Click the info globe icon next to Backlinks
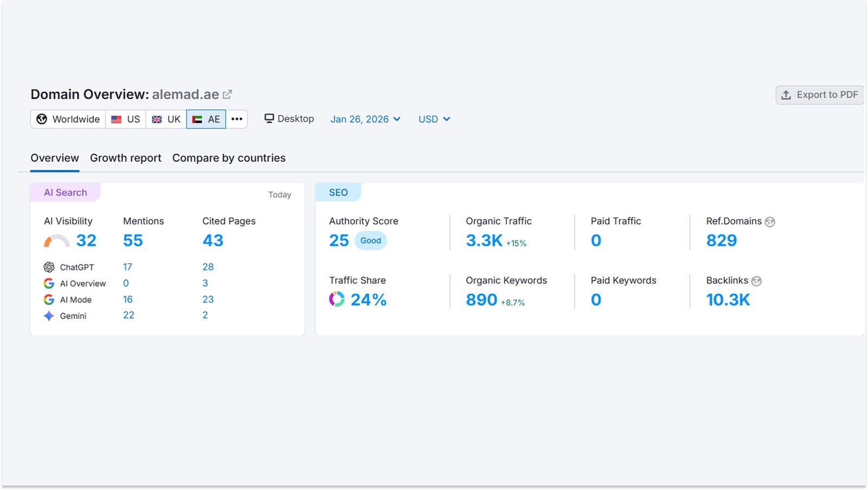 coord(756,281)
